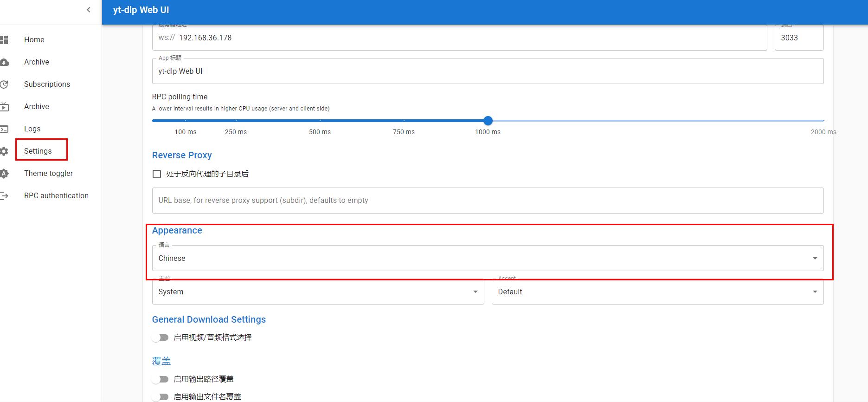This screenshot has width=868, height=402.
Task: Click the General Download Settings heading
Action: 209,319
